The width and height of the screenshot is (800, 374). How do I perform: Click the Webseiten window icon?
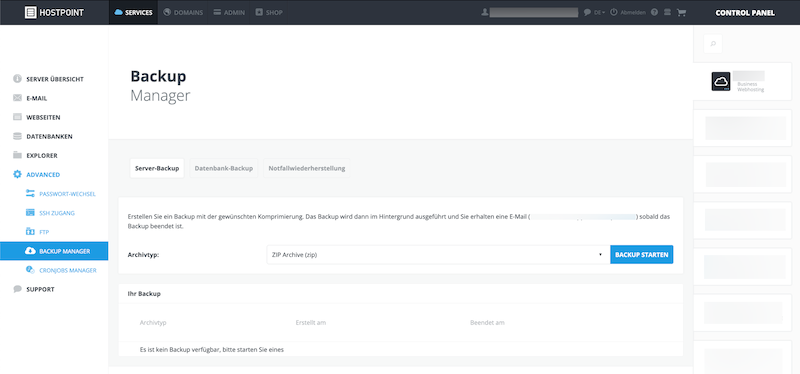[x=17, y=117]
